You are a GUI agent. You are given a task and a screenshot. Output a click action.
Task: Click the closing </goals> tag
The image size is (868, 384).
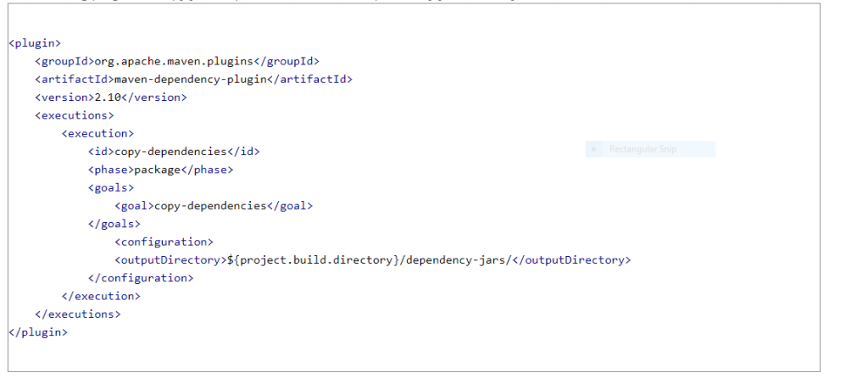pos(114,224)
